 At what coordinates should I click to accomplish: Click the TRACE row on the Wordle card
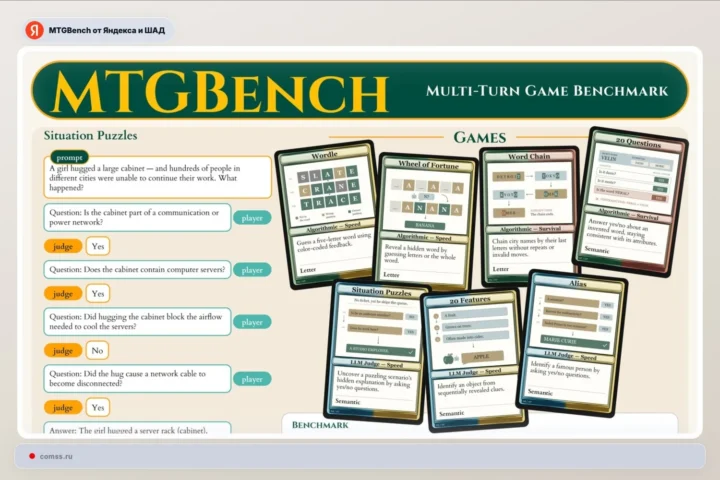331,202
